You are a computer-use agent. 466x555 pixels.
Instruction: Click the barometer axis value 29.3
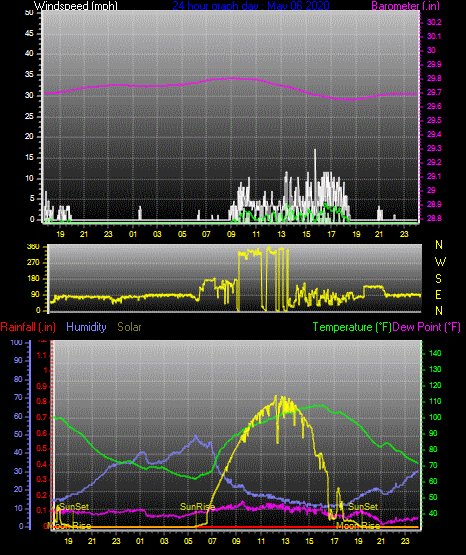click(x=434, y=148)
